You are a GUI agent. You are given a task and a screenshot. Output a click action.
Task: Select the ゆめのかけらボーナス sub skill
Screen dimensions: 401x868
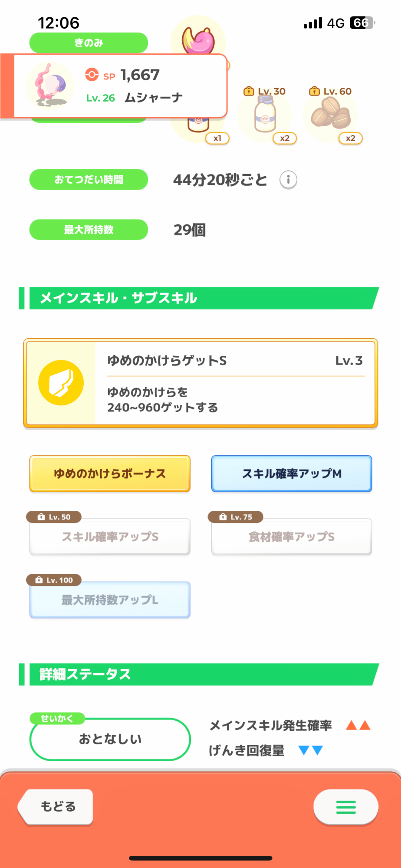coord(110,473)
